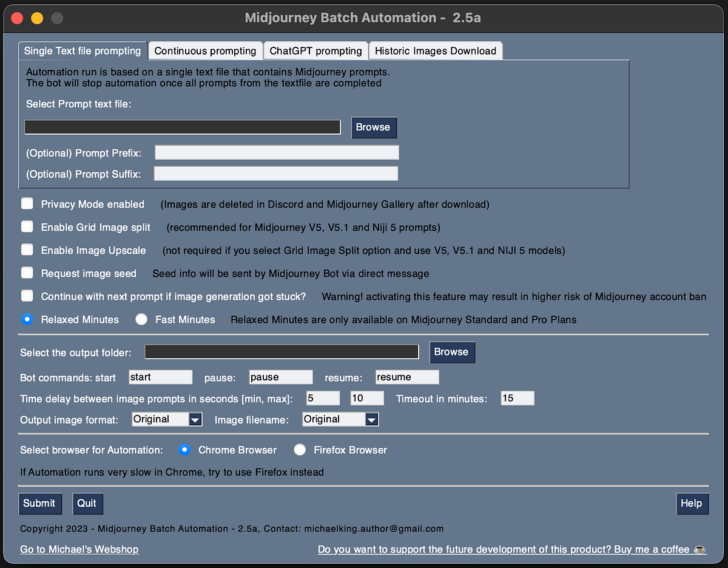This screenshot has width=728, height=568.
Task: Browse for the output folder
Action: pyautogui.click(x=452, y=352)
